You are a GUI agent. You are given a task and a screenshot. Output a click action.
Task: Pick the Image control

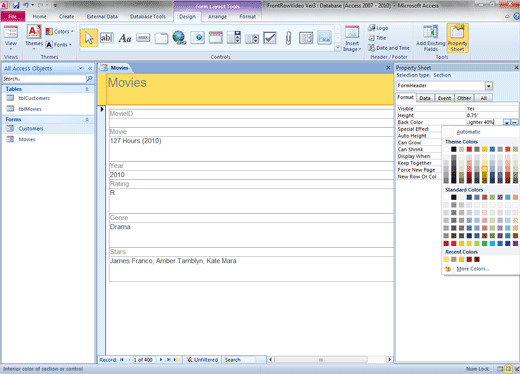[324, 38]
